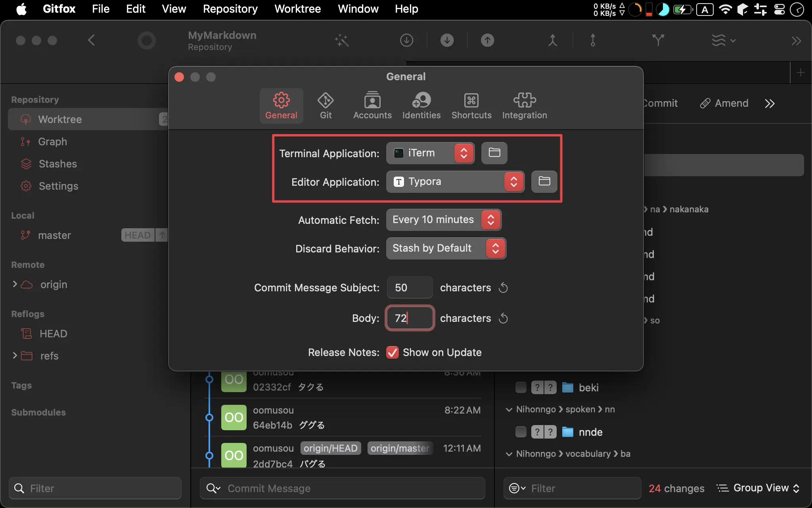
Task: Collapse the Nihonngo spoken nn group
Action: [509, 410]
